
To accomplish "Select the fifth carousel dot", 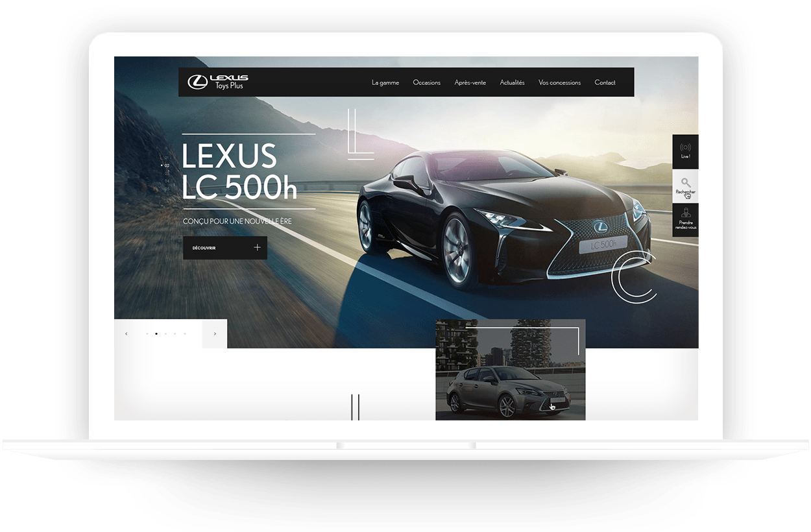I will (x=185, y=333).
